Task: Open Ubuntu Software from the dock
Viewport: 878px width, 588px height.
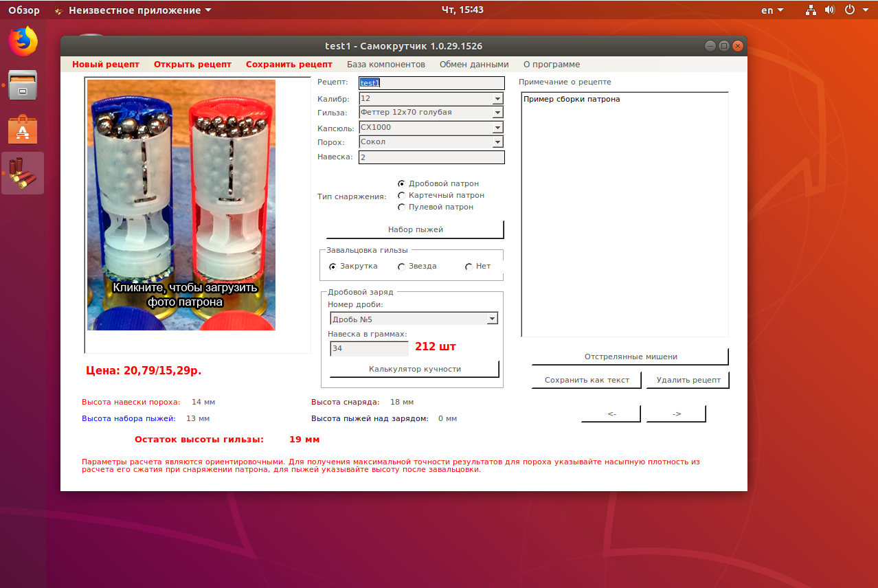Action: [x=23, y=129]
